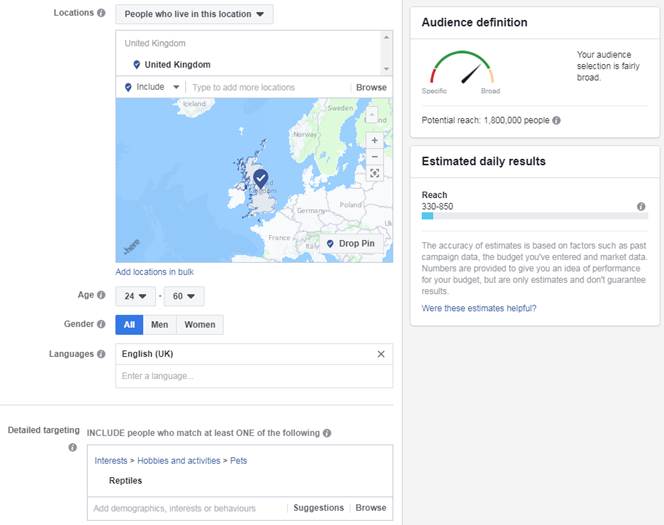The image size is (664, 525).
Task: Open 'Were these estimates helpful?' link
Action: click(479, 308)
